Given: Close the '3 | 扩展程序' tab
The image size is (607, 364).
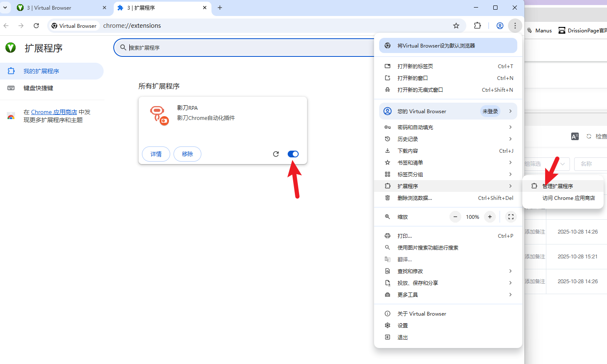Looking at the screenshot, I should point(205,8).
